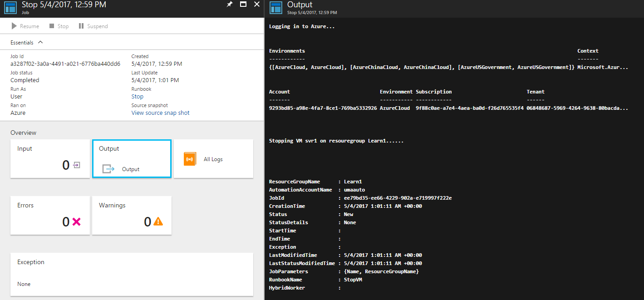Click the HybridWorker output row
This screenshot has width=644, height=300.
305,288
